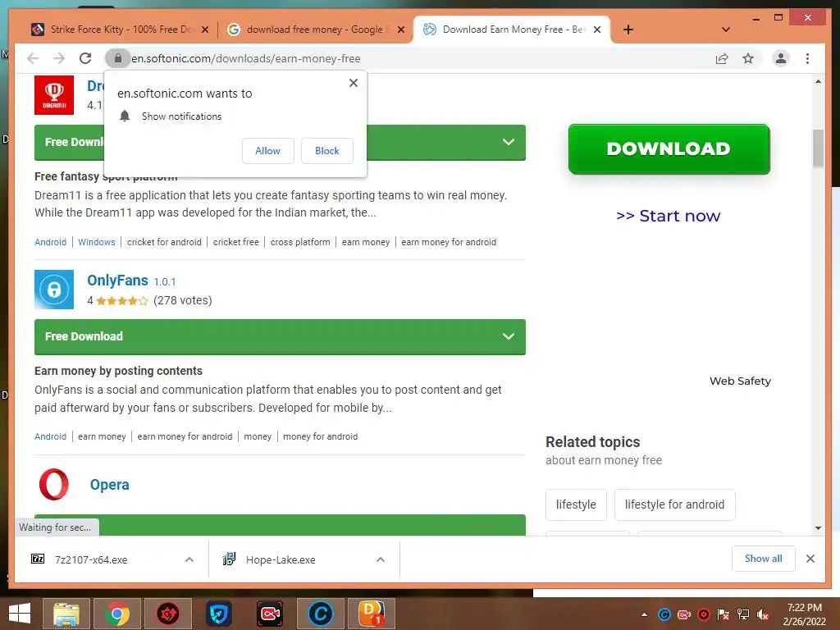
Task: Open a new browser tab
Action: point(628,30)
